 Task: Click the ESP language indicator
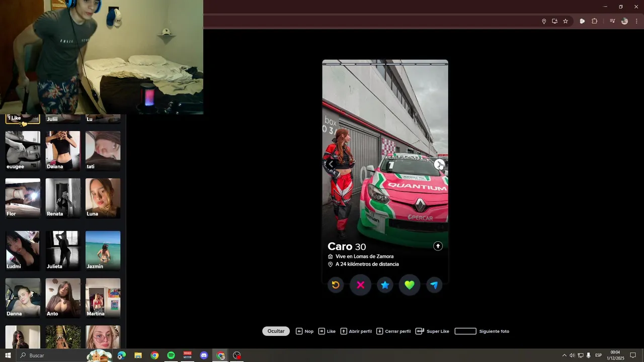598,355
